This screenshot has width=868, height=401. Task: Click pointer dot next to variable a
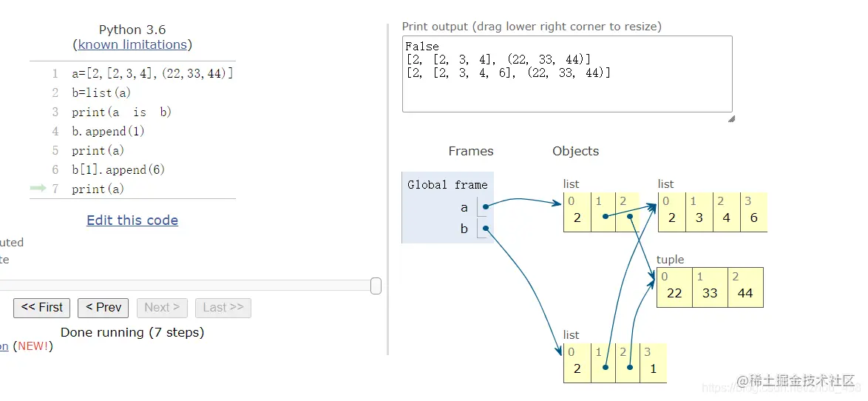point(485,207)
